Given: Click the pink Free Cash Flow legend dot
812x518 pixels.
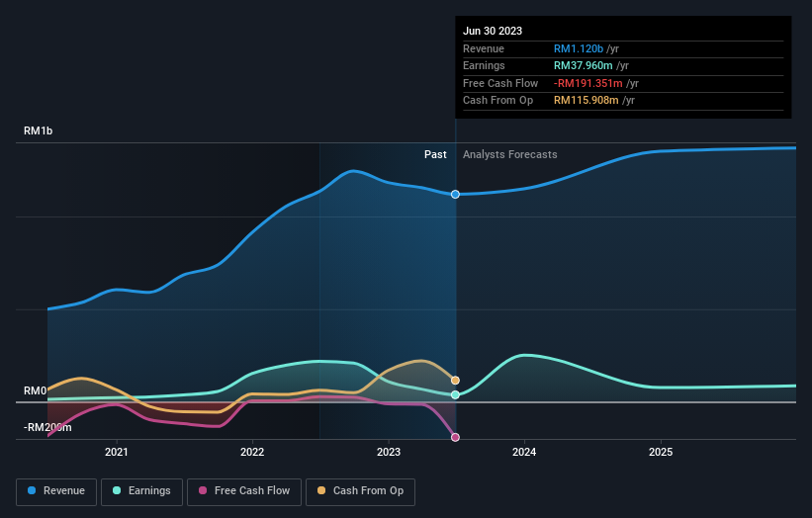Looking at the screenshot, I should point(203,490).
